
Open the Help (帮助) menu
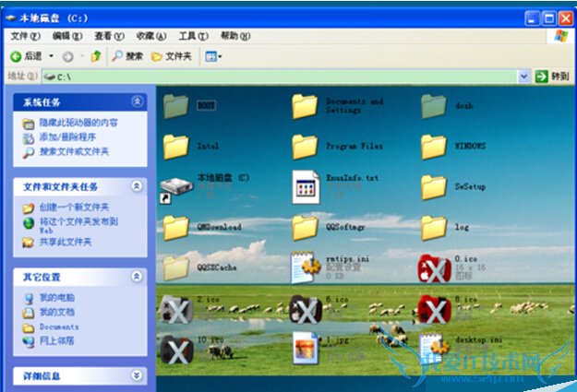click(235, 36)
